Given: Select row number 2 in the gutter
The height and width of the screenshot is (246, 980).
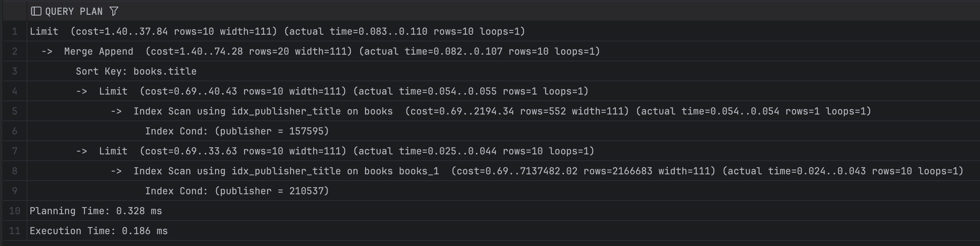Looking at the screenshot, I should click(x=15, y=51).
